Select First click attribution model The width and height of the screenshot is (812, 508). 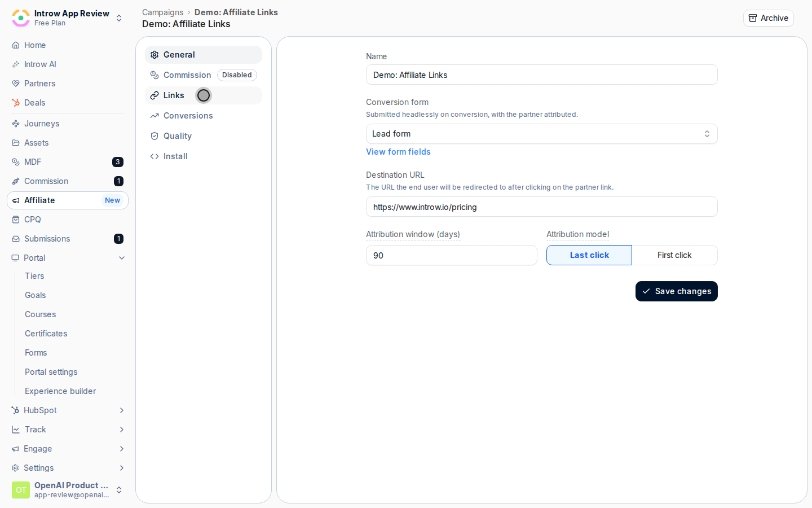[674, 255]
